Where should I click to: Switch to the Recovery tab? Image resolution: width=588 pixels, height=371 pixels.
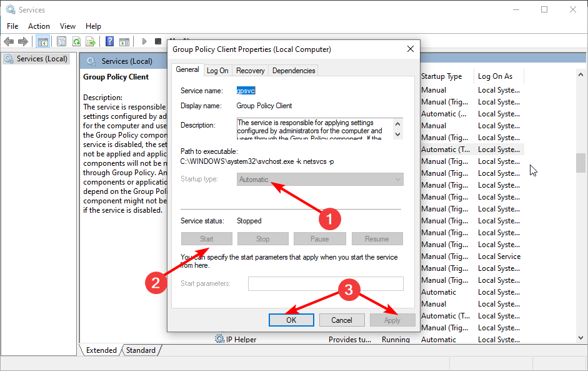[250, 71]
